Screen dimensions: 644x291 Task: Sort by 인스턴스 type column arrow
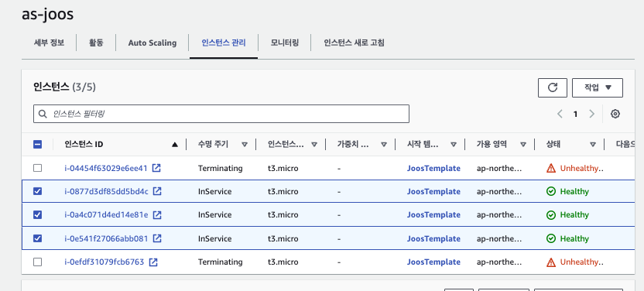click(x=314, y=145)
